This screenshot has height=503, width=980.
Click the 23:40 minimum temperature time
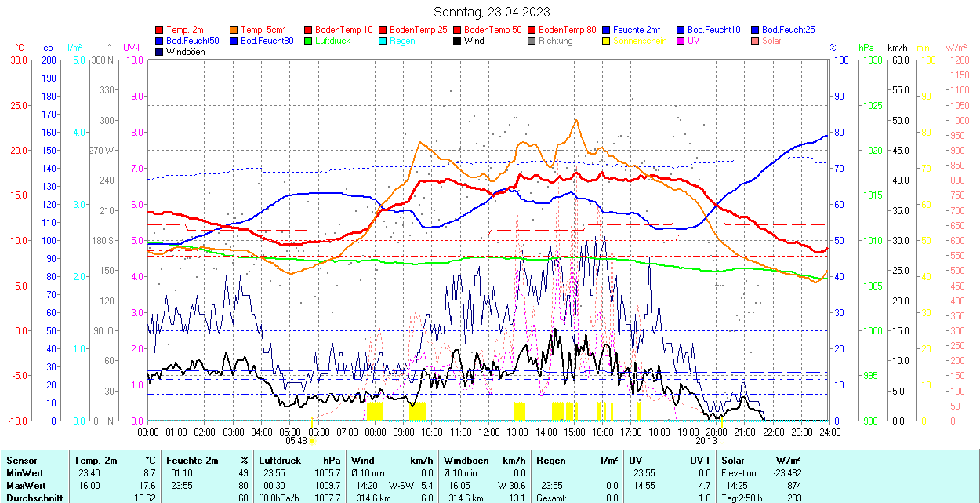(89, 473)
